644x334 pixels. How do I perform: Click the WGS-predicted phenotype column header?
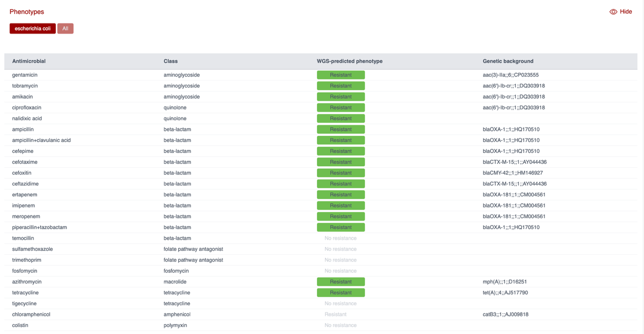[349, 61]
